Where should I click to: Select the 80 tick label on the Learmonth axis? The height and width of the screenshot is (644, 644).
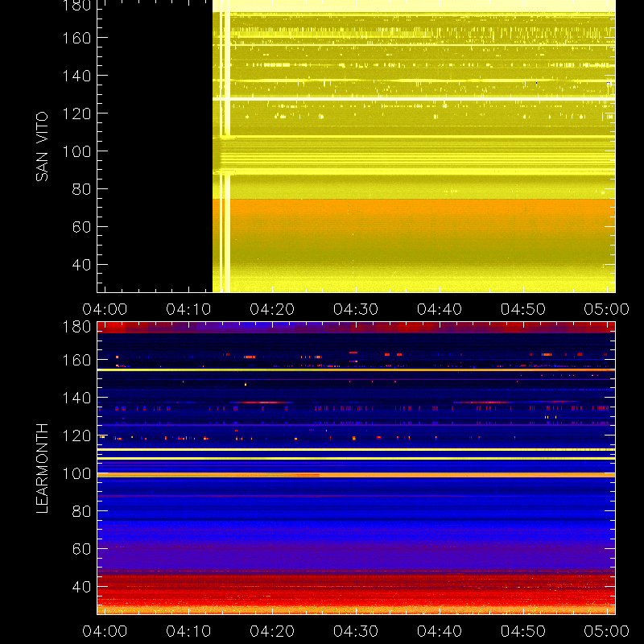(x=81, y=511)
